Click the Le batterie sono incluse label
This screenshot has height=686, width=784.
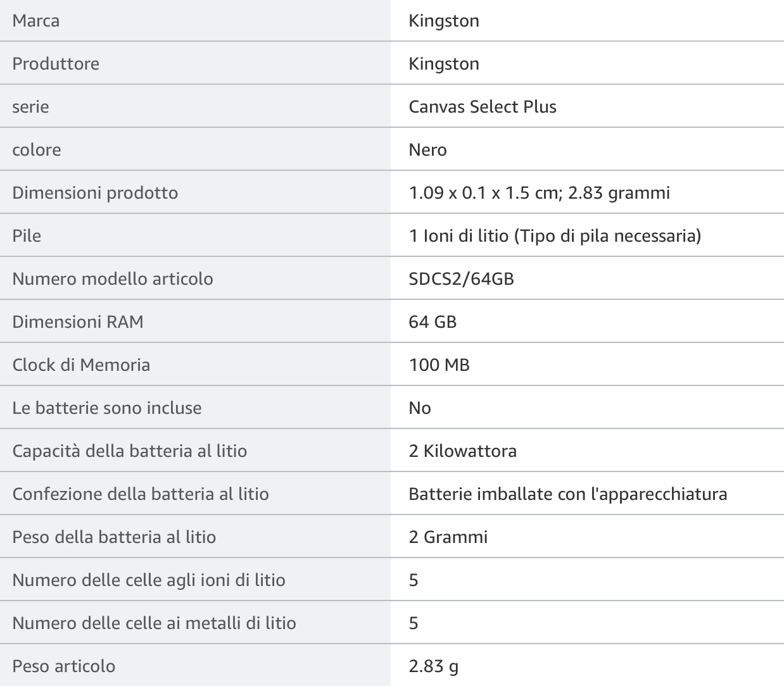point(107,408)
